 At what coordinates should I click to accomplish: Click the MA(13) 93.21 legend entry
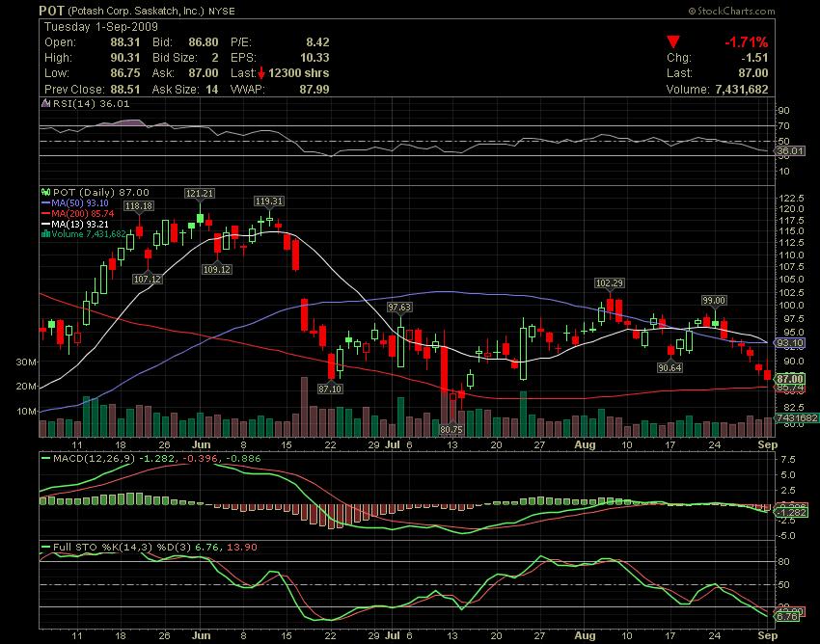click(75, 225)
